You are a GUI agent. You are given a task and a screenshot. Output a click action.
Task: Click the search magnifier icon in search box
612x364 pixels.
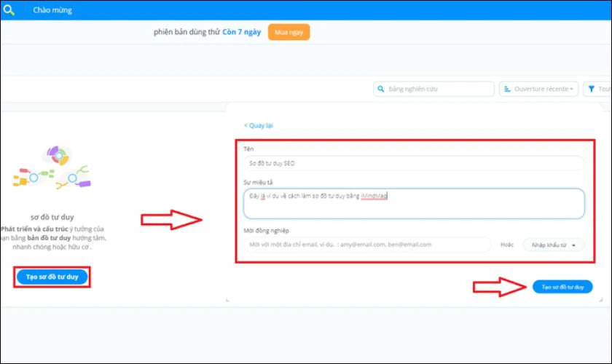point(381,89)
